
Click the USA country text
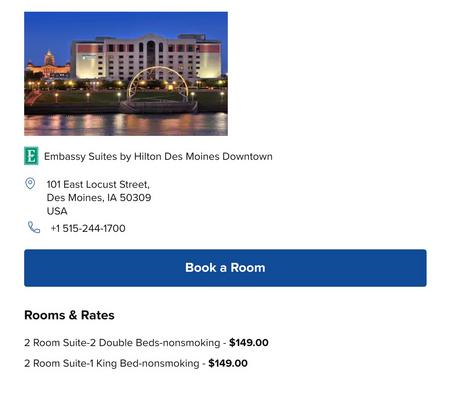tap(57, 211)
